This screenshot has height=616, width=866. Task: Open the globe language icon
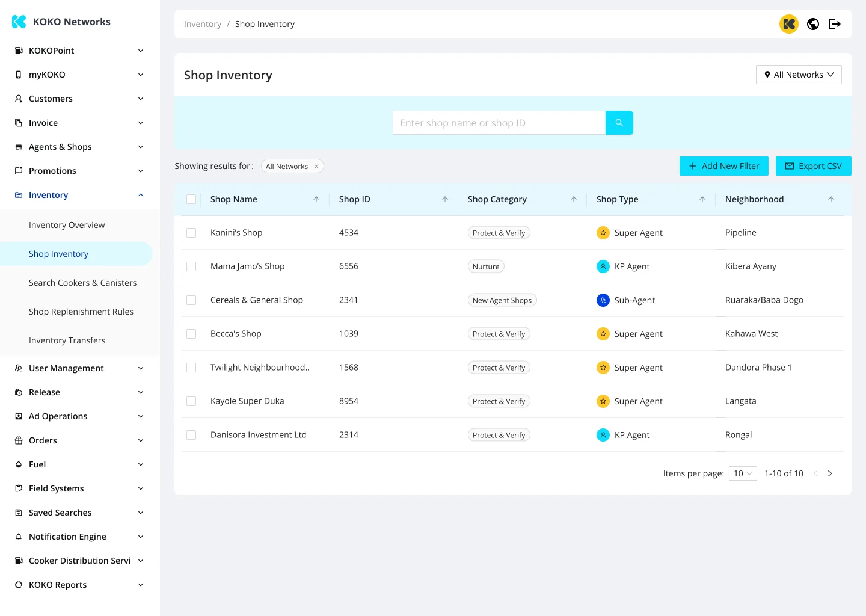(x=813, y=24)
